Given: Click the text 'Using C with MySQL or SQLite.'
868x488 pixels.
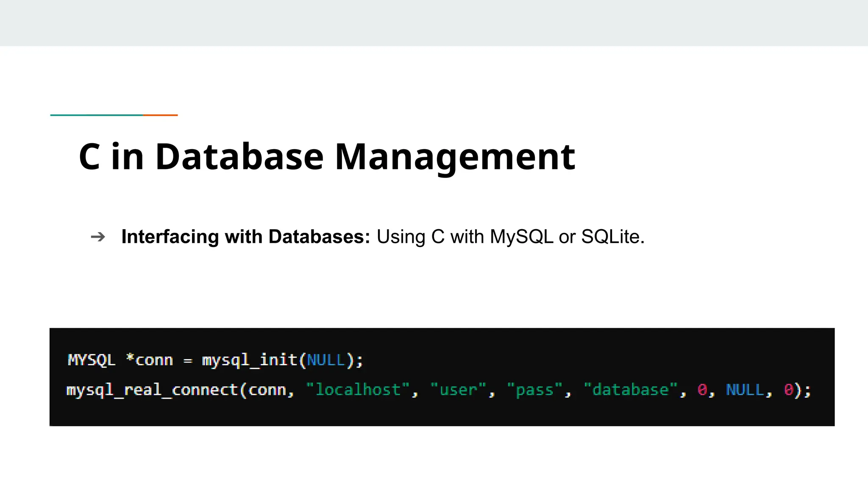Looking at the screenshot, I should click(x=510, y=237).
